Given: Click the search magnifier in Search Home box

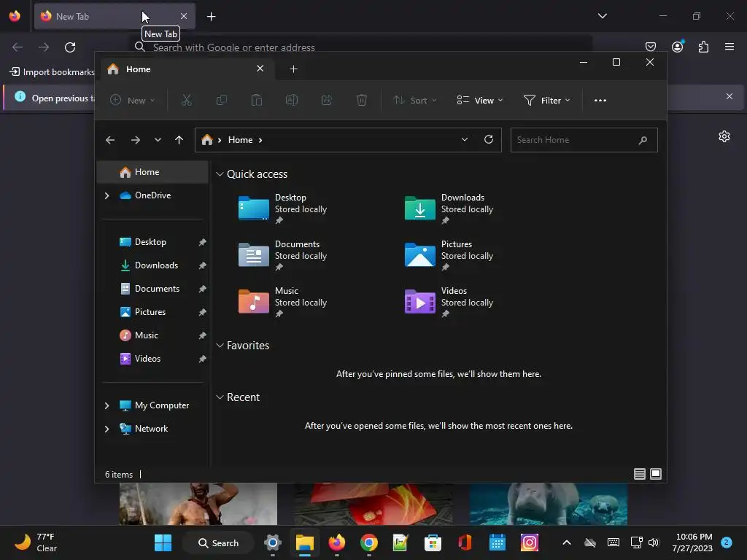Looking at the screenshot, I should 643,140.
